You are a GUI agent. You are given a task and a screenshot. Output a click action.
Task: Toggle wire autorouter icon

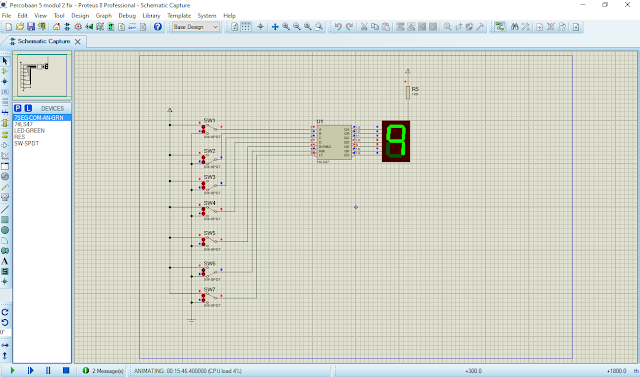(x=499, y=27)
